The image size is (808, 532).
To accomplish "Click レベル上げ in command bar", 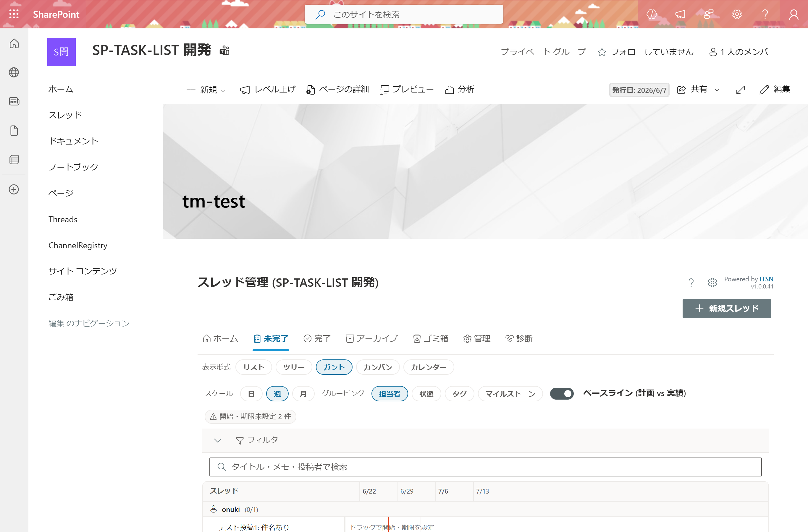I will 268,90.
